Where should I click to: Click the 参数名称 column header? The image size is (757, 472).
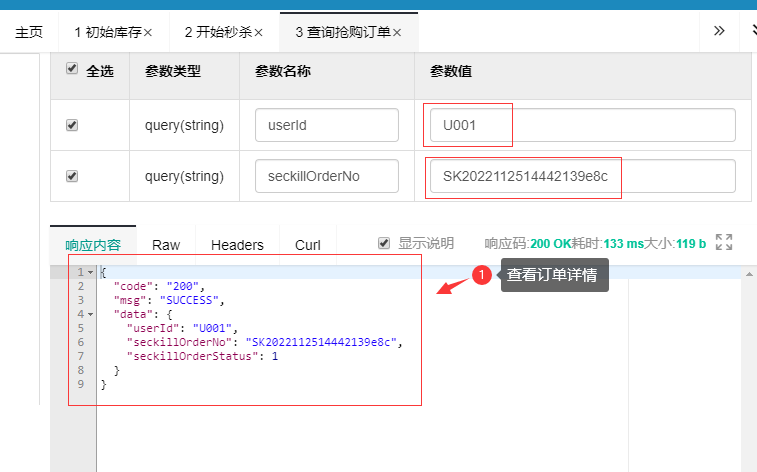click(x=283, y=71)
